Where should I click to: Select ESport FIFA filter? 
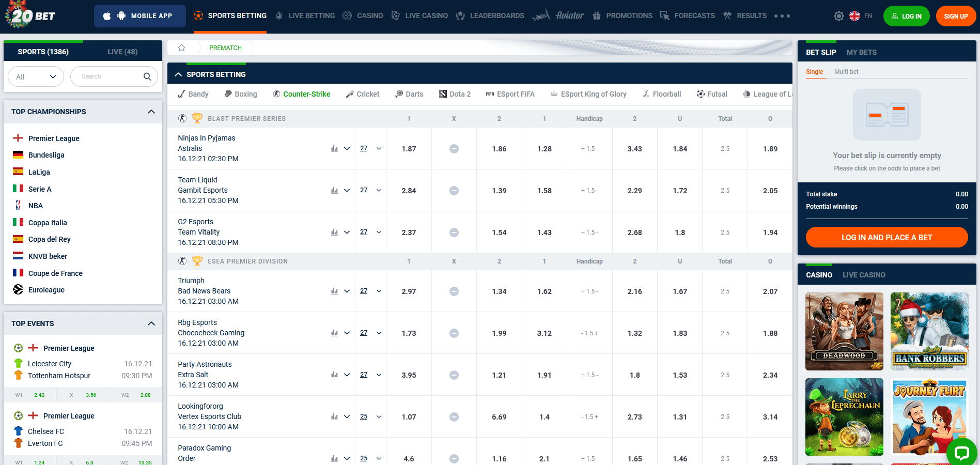tap(510, 94)
